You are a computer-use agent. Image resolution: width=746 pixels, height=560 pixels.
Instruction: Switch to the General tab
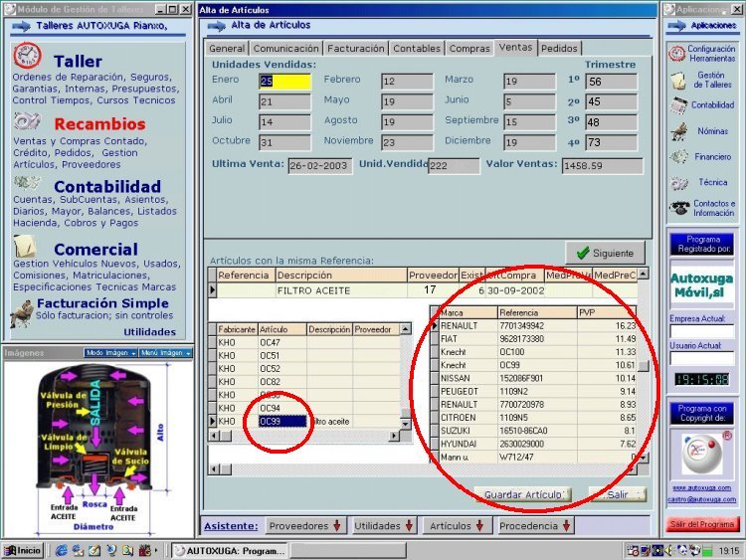227,48
